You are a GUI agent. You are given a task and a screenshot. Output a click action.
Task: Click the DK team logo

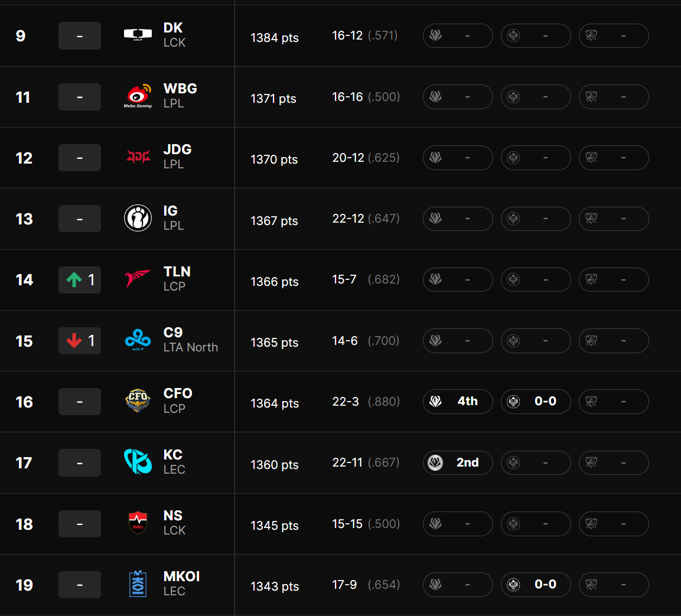pos(138,34)
